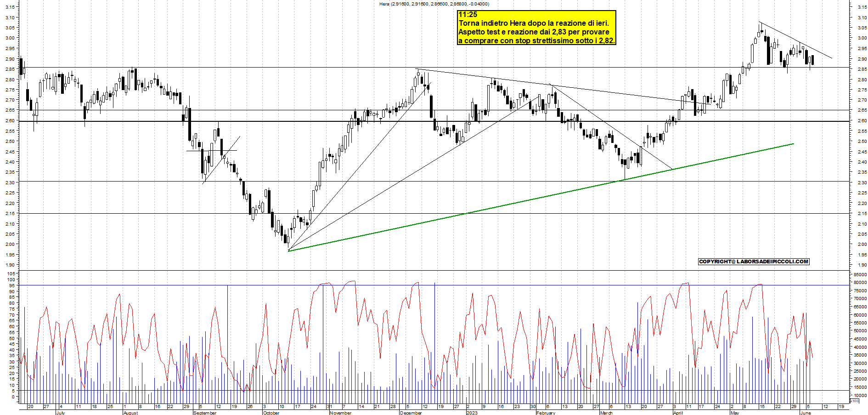Click the 60000 volume axis value
Screen dimensions: 868x415
[x=860, y=315]
